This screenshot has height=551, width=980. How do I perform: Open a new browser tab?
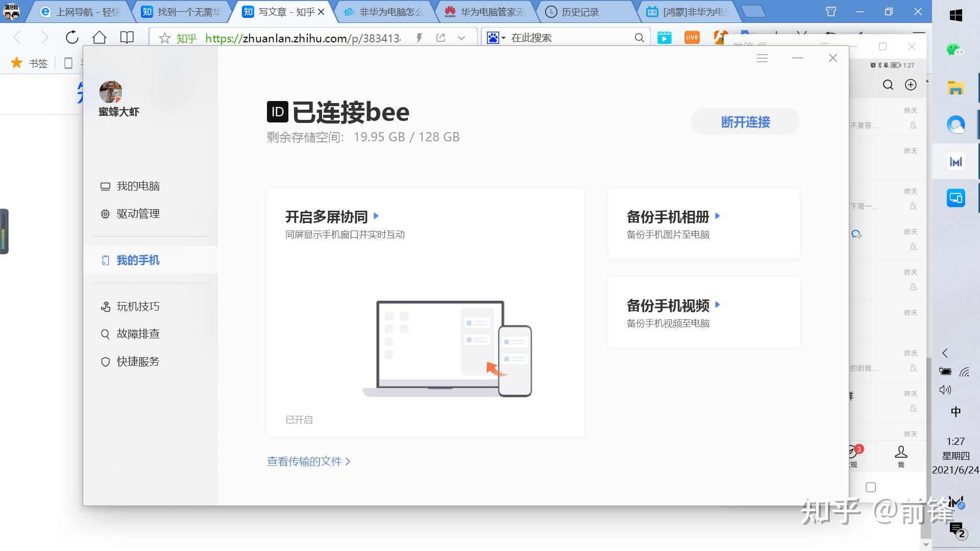752,11
